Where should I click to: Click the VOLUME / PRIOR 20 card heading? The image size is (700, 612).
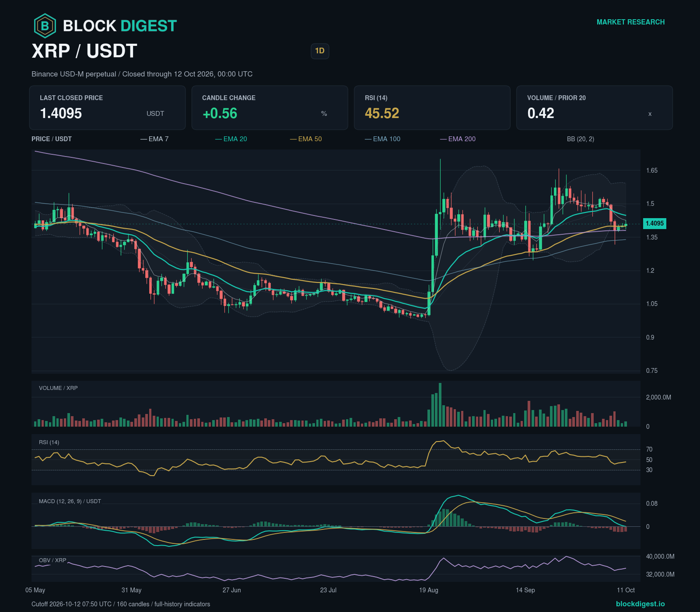tap(556, 98)
